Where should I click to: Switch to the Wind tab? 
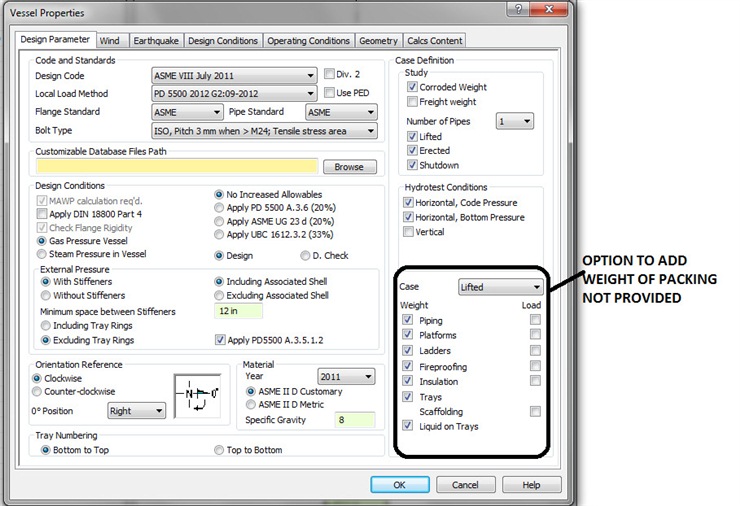click(109, 41)
